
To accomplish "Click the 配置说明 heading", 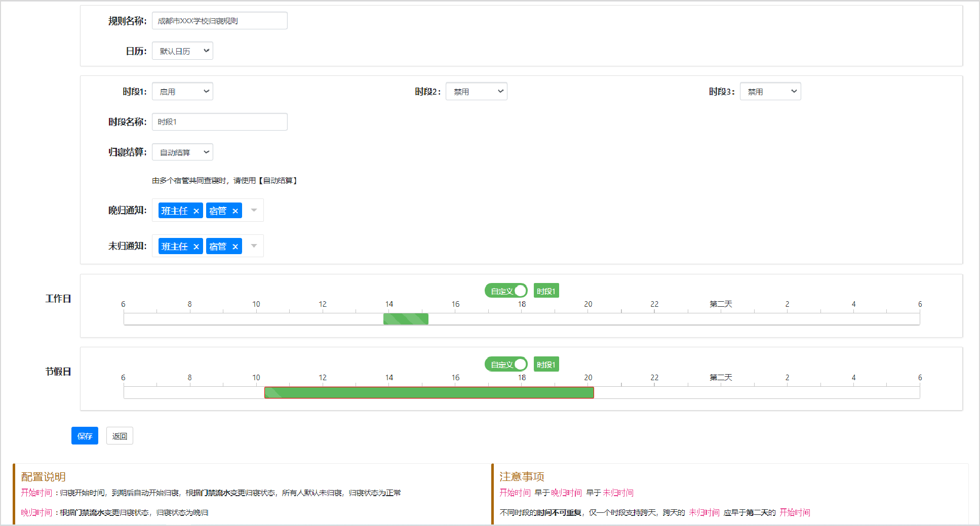I will pyautogui.click(x=43, y=477).
